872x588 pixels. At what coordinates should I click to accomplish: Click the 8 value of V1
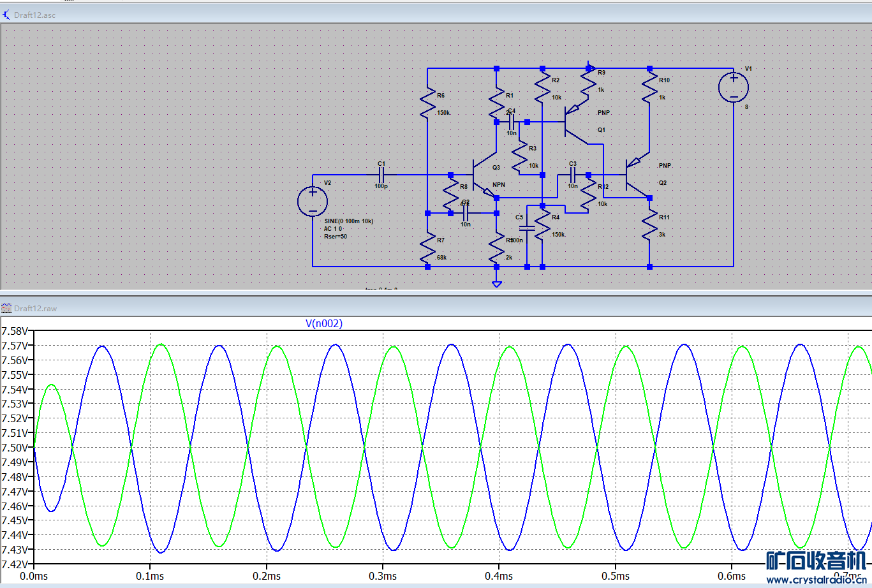click(746, 107)
